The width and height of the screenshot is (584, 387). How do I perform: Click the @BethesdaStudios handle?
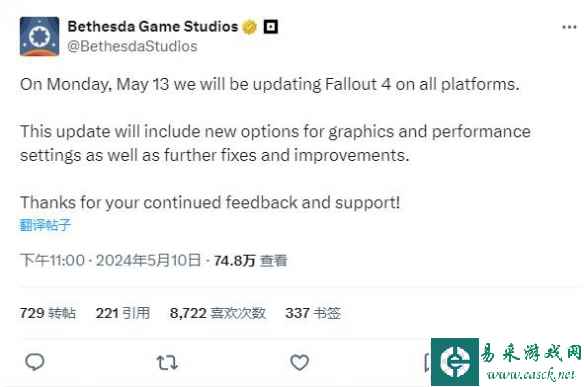[x=132, y=47]
